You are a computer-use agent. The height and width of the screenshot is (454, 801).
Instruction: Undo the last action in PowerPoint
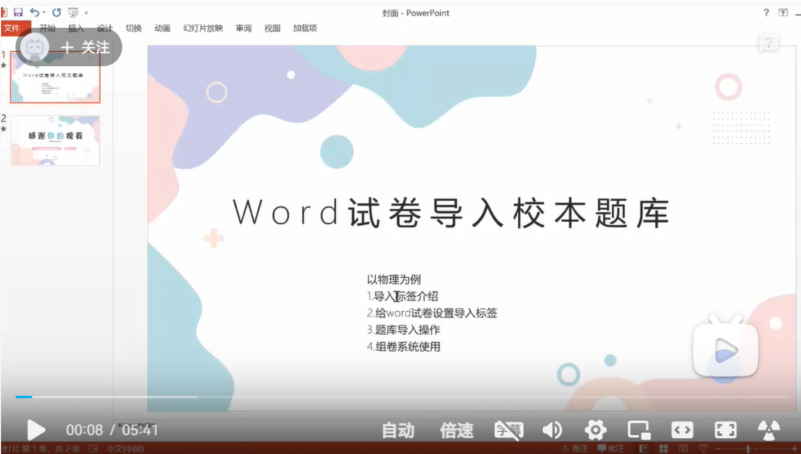point(34,12)
